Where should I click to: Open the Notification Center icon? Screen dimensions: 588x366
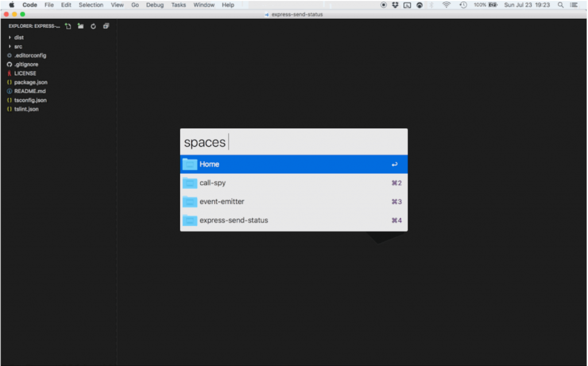pyautogui.click(x=574, y=5)
